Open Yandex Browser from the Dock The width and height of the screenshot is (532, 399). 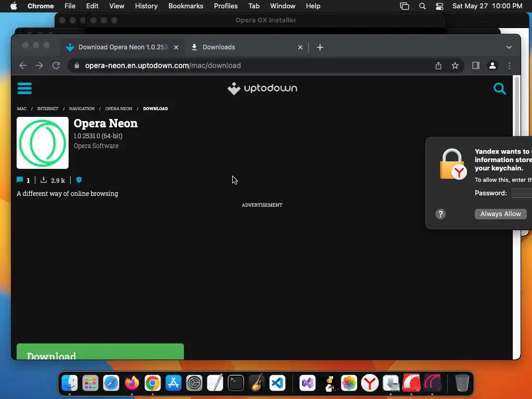tap(370, 383)
